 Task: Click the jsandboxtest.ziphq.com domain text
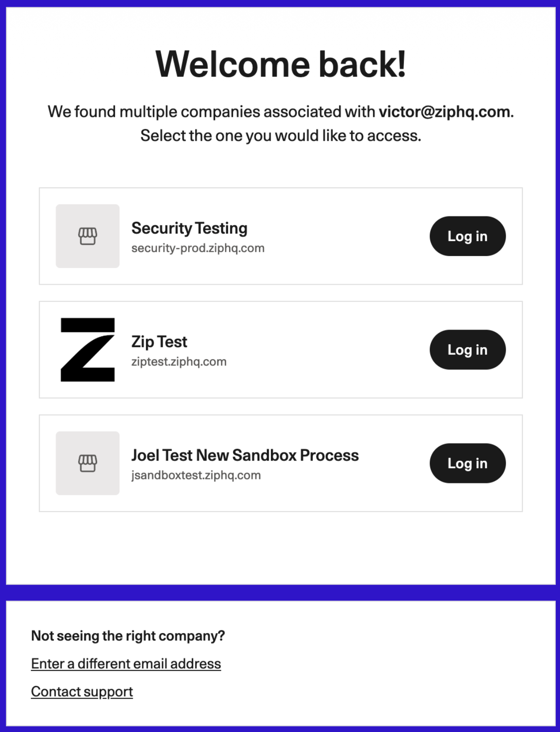coord(196,475)
